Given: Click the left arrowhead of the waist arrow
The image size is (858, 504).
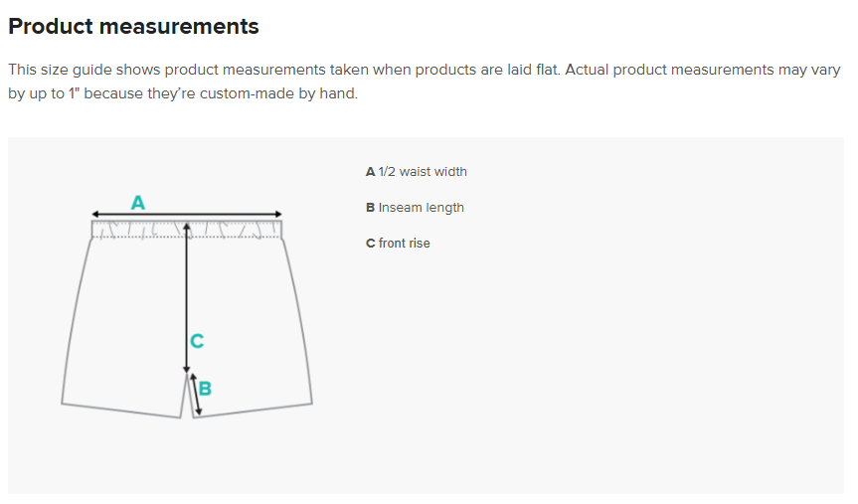Looking at the screenshot, I should (94, 214).
